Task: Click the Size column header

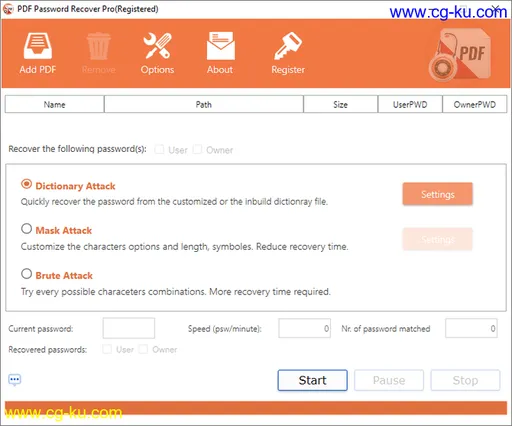Action: (340, 104)
